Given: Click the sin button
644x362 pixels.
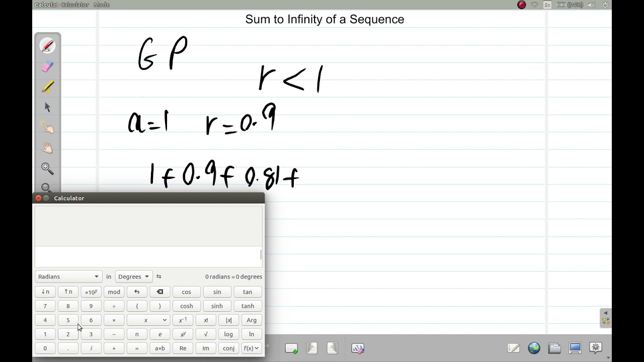Looking at the screenshot, I should point(217,292).
